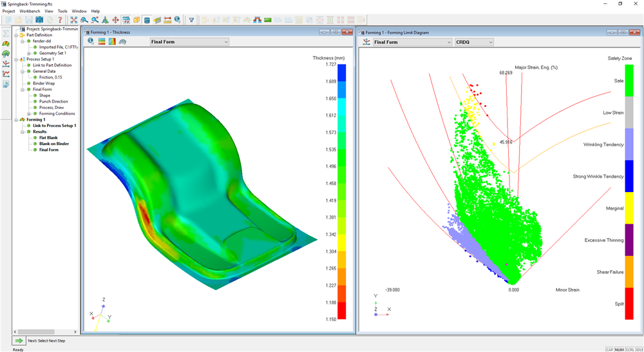644x352 pixels.
Task: Click the camera snapshot icon in toolbar
Action: (39, 20)
